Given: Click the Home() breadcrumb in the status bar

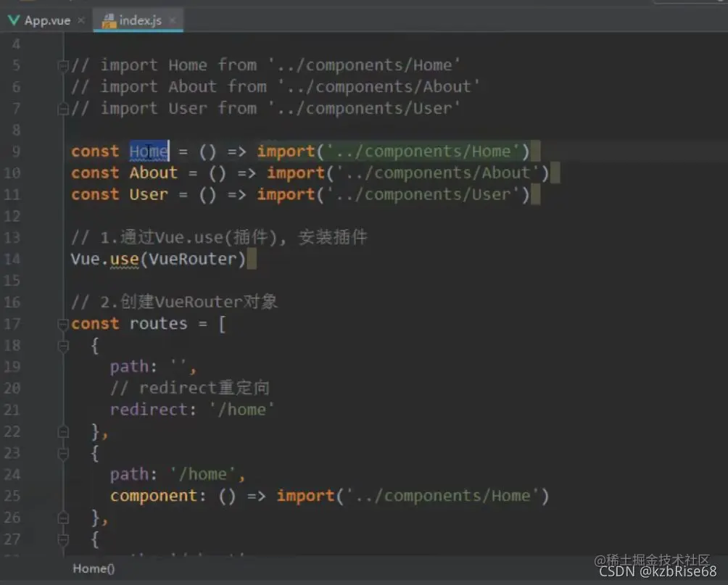Looking at the screenshot, I should pos(94,569).
